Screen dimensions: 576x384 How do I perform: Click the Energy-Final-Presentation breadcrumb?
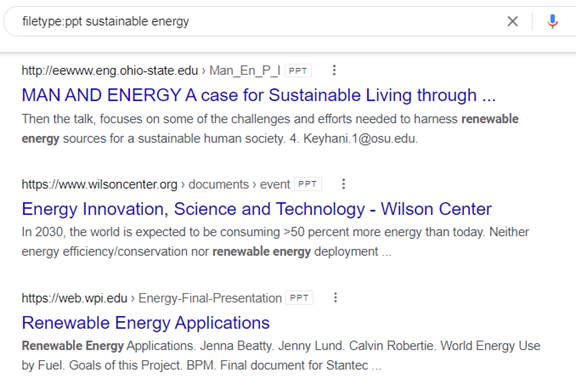pos(210,298)
